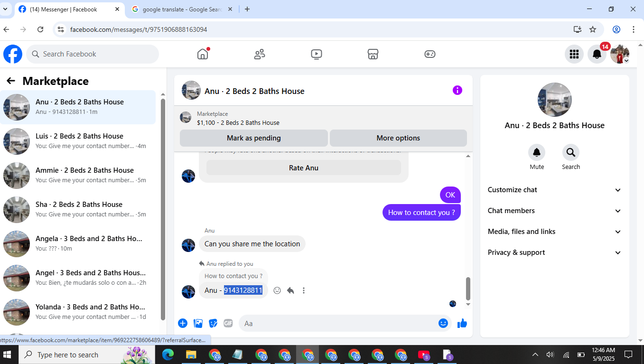
Task: Open the Friends icon in top nav
Action: 260,54
